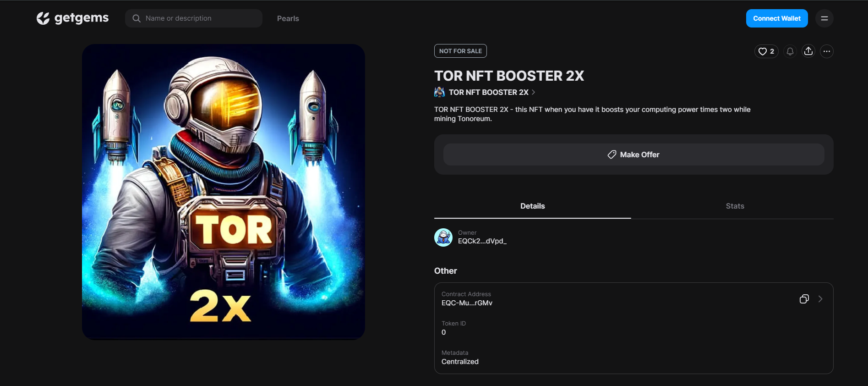
Task: Toggle the notification bell
Action: coord(790,51)
